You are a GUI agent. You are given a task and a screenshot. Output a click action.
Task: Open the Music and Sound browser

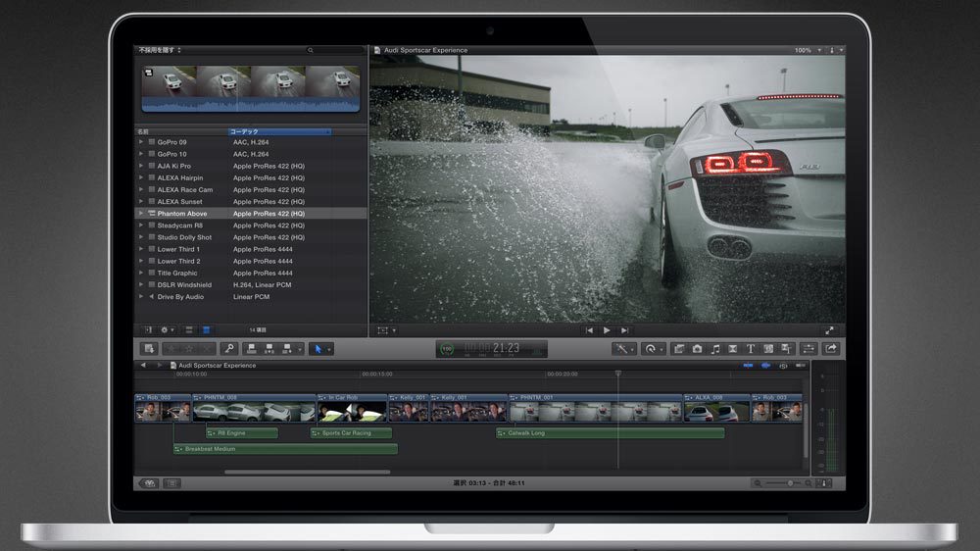click(715, 349)
